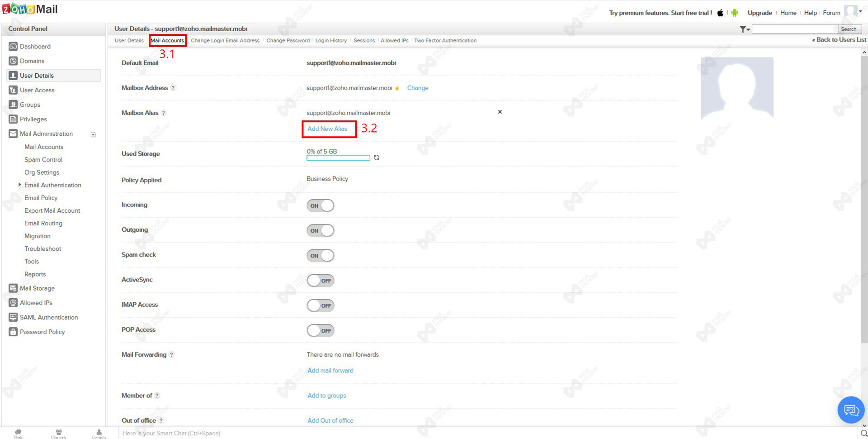Open the Allowed IPs tab
868x439 pixels.
click(x=395, y=40)
